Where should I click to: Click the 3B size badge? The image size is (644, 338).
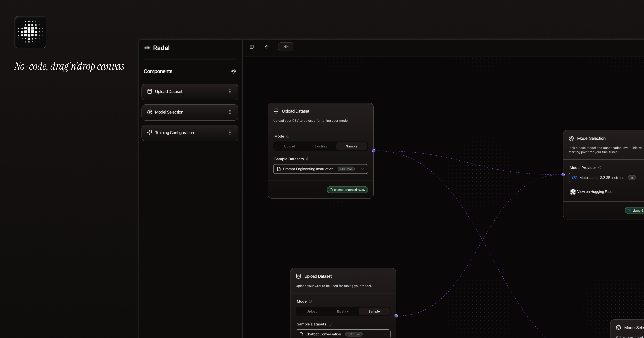[x=632, y=178]
